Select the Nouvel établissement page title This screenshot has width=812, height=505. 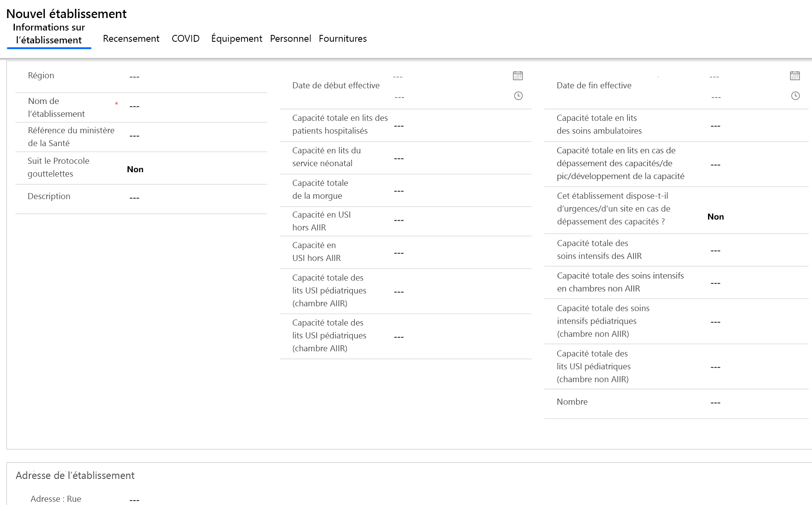(x=67, y=14)
